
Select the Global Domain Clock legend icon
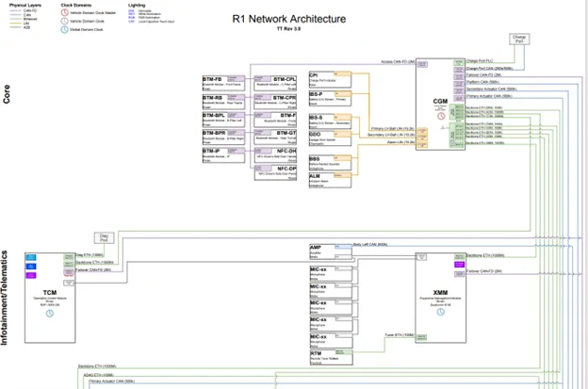[x=64, y=29]
